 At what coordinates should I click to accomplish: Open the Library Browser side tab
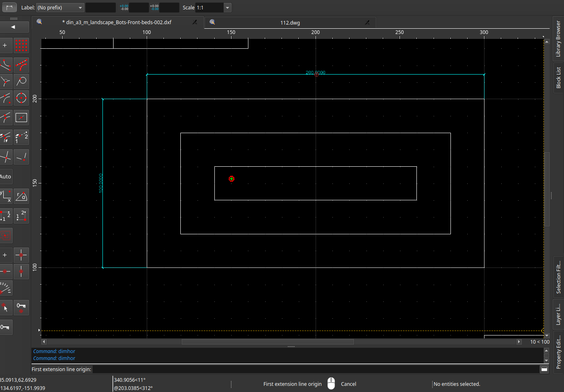558,39
